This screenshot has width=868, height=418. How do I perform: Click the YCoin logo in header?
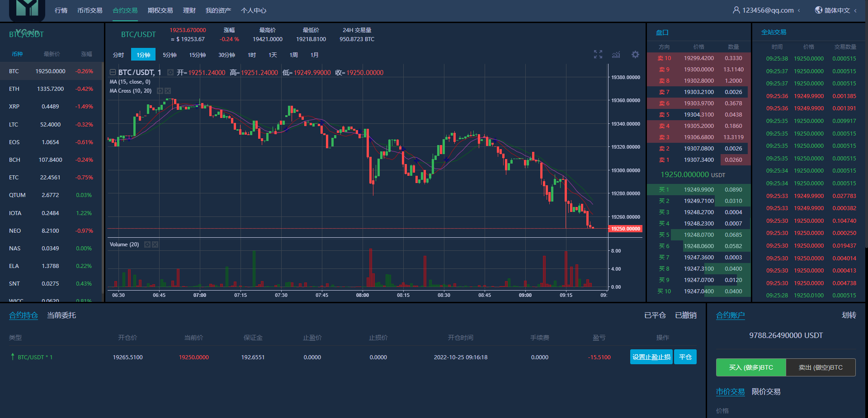click(27, 10)
